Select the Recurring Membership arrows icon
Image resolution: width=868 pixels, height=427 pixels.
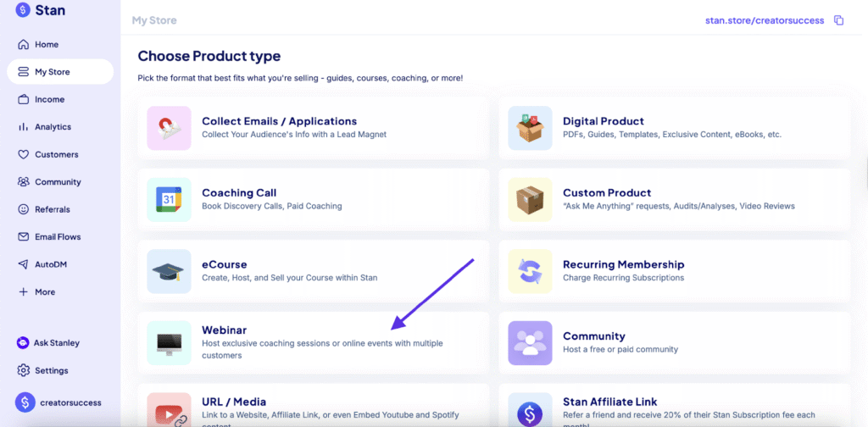tap(530, 271)
